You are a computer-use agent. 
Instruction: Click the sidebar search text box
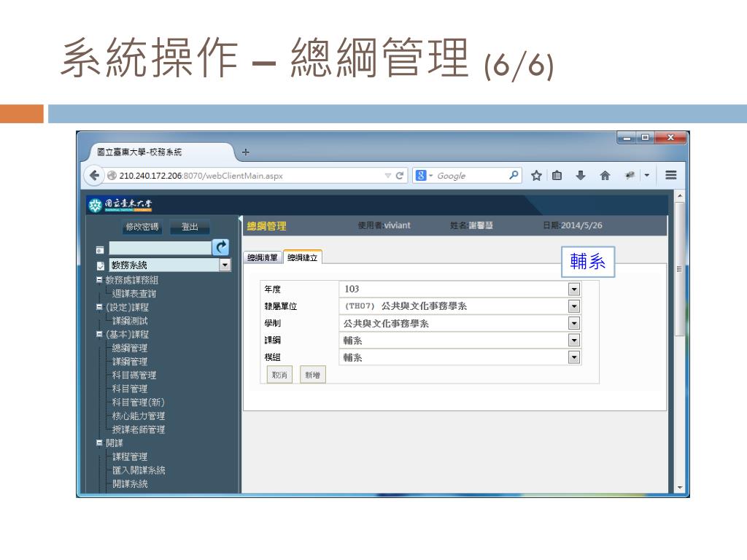[160, 248]
